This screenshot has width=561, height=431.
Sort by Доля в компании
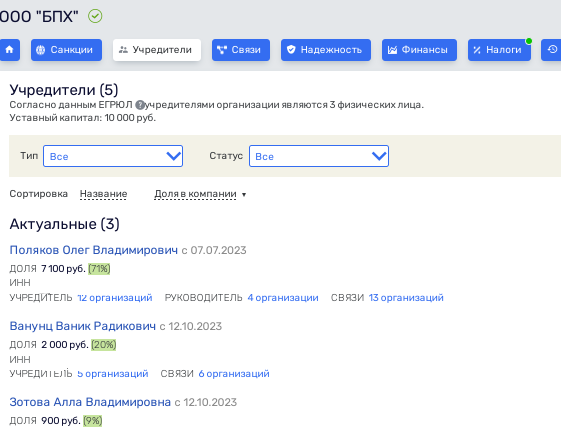click(x=195, y=194)
